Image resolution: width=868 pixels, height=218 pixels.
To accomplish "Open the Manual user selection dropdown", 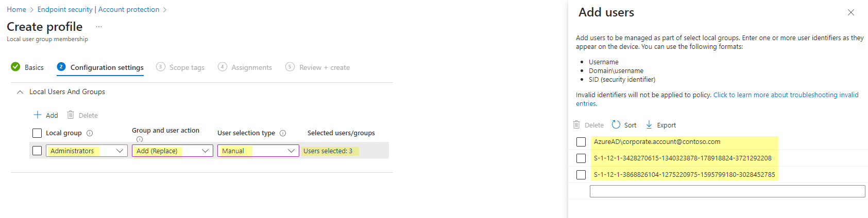I will click(x=258, y=151).
